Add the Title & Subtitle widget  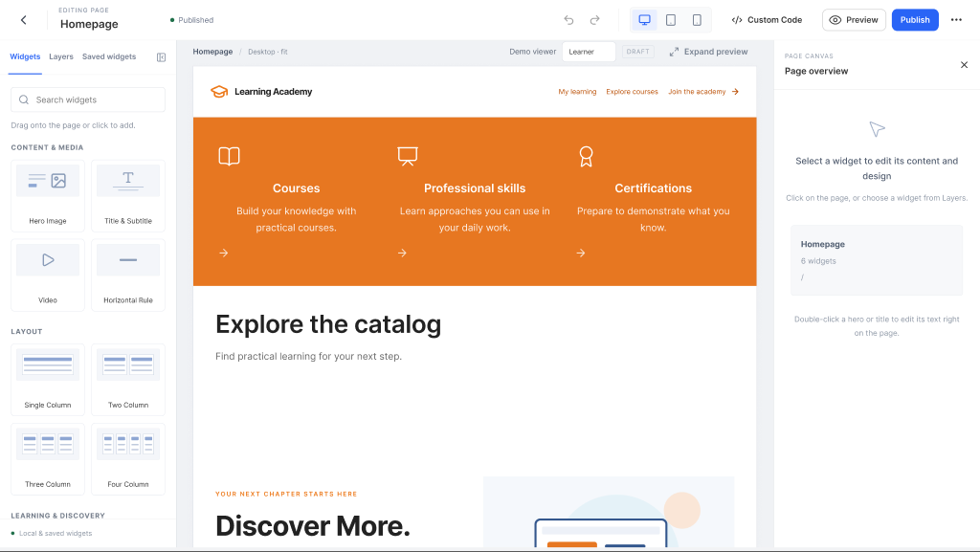tap(128, 196)
